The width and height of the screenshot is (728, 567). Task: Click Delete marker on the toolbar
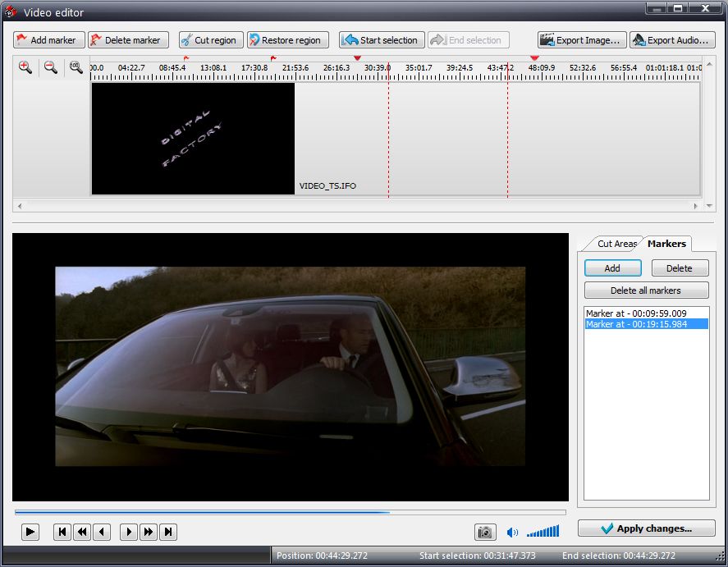click(128, 39)
